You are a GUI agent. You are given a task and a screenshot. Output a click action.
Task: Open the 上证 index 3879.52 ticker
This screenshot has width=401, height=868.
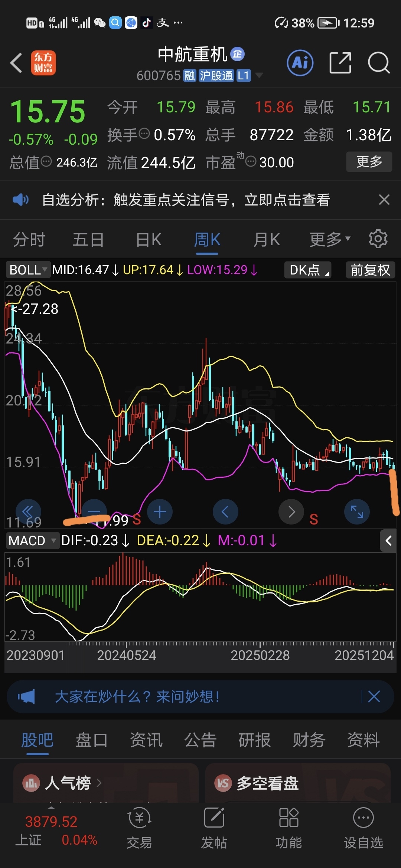pos(56,831)
